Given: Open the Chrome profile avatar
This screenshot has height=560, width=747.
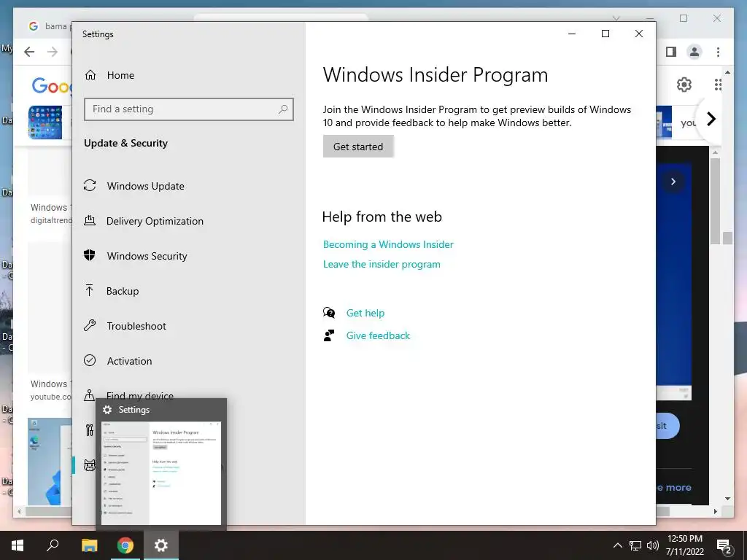Looking at the screenshot, I should point(694,52).
